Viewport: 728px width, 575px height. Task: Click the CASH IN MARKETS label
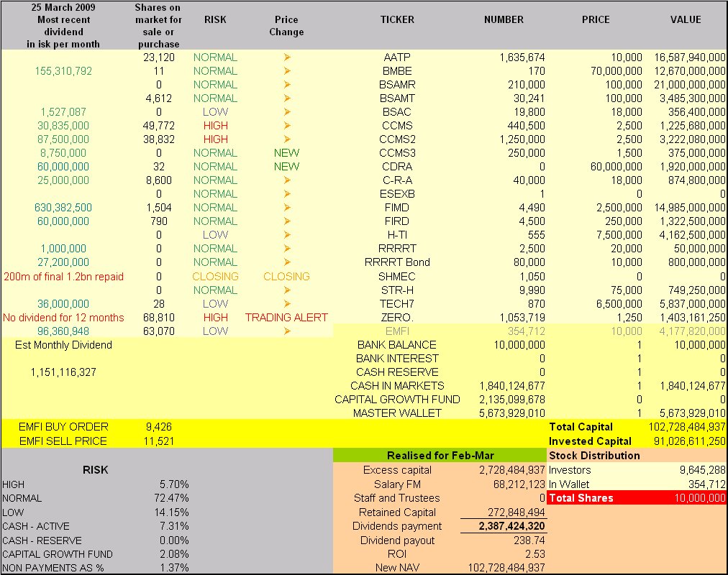pos(397,386)
